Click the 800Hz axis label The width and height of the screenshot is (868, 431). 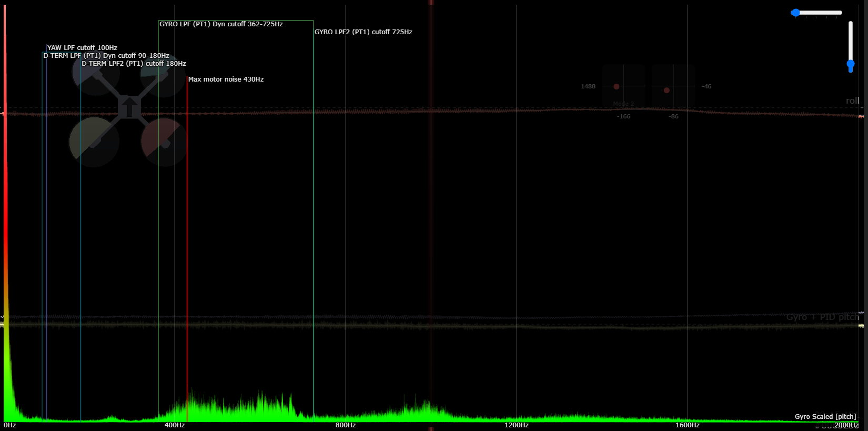(x=346, y=425)
